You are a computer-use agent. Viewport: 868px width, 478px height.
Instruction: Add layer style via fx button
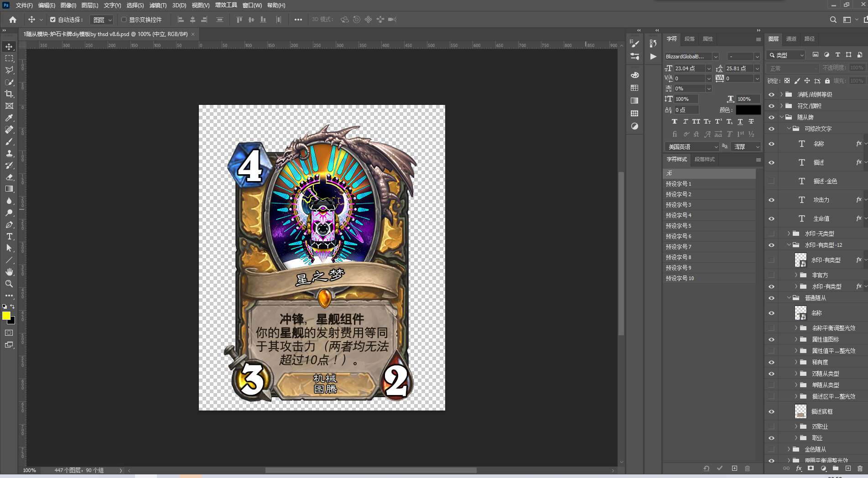pos(799,468)
